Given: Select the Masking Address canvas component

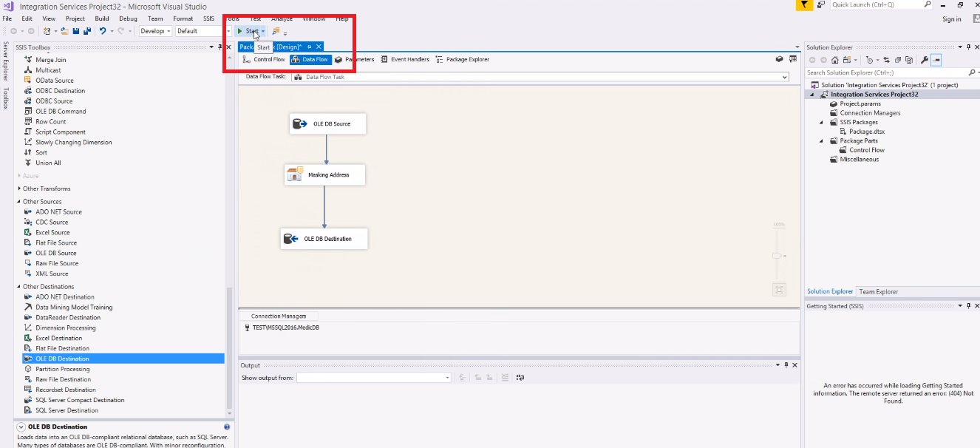Looking at the screenshot, I should tap(325, 174).
